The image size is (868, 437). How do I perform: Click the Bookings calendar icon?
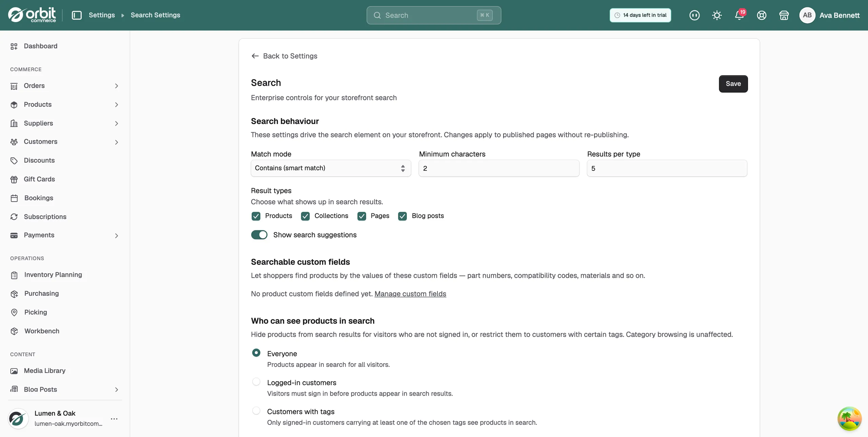tap(14, 198)
